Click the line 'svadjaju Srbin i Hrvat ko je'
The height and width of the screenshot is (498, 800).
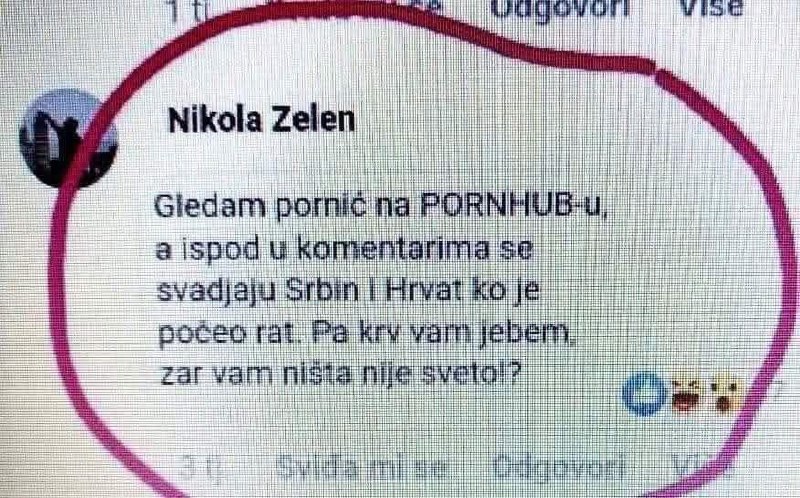348,292
